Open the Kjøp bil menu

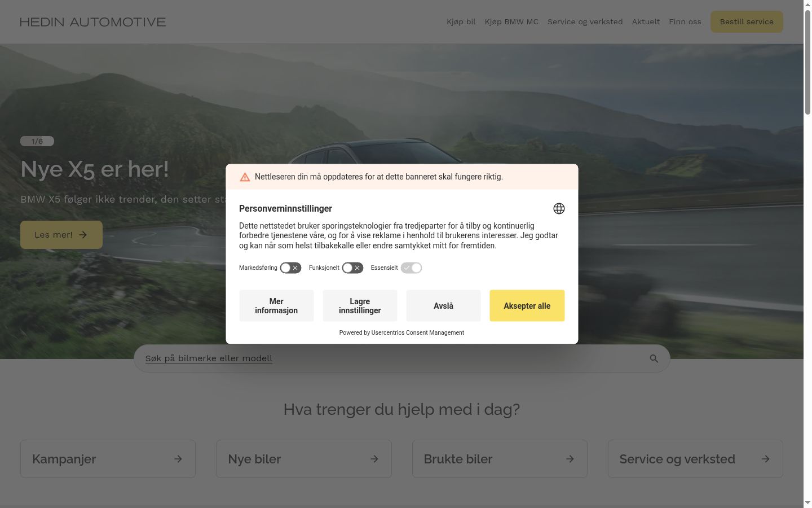tap(461, 22)
